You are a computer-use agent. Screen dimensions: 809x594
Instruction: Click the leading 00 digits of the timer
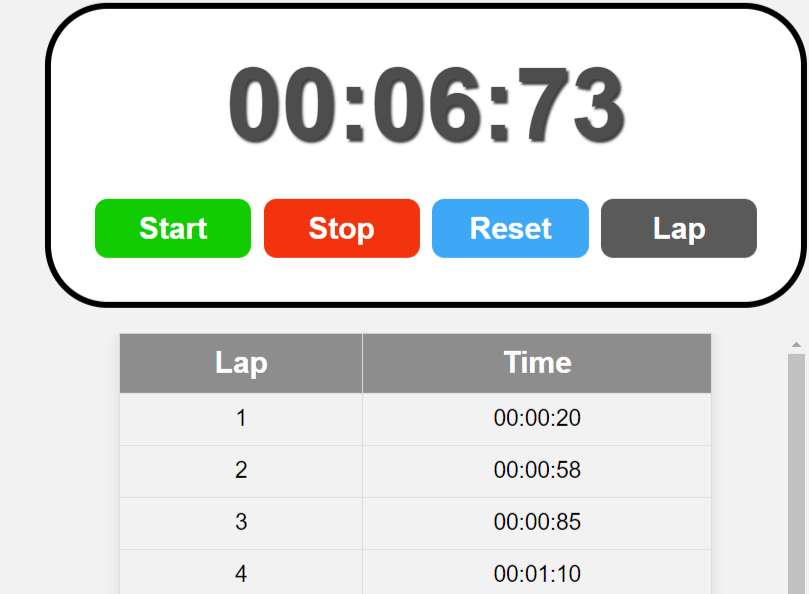coord(283,105)
